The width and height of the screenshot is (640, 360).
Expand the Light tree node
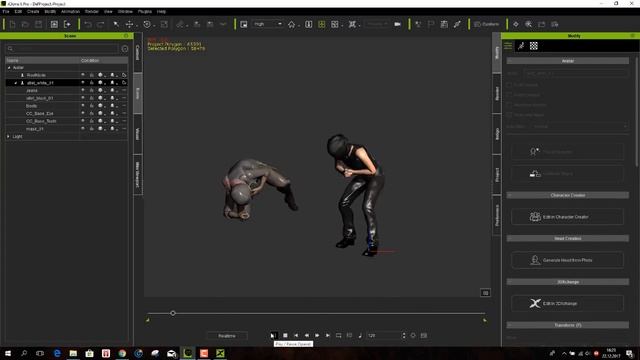(x=9, y=136)
